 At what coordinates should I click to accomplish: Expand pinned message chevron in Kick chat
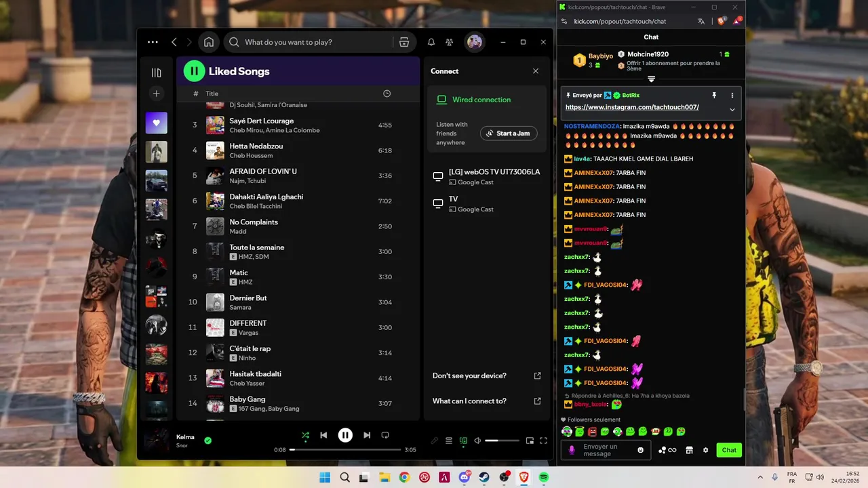pyautogui.click(x=732, y=110)
